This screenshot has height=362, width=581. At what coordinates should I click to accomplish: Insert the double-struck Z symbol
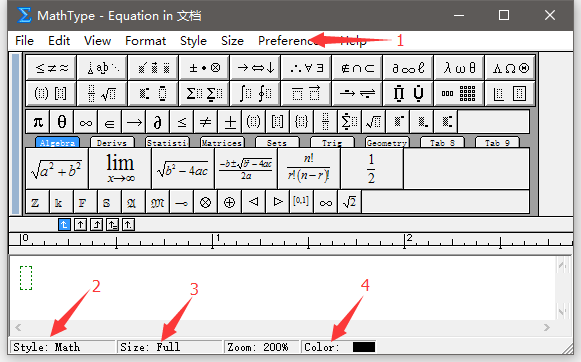38,202
